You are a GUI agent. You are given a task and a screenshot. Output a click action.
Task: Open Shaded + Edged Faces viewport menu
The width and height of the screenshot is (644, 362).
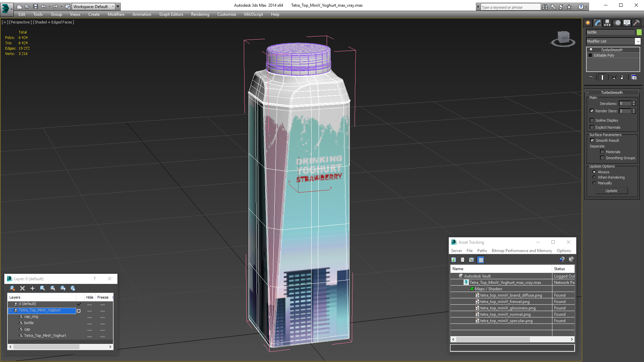pyautogui.click(x=53, y=22)
